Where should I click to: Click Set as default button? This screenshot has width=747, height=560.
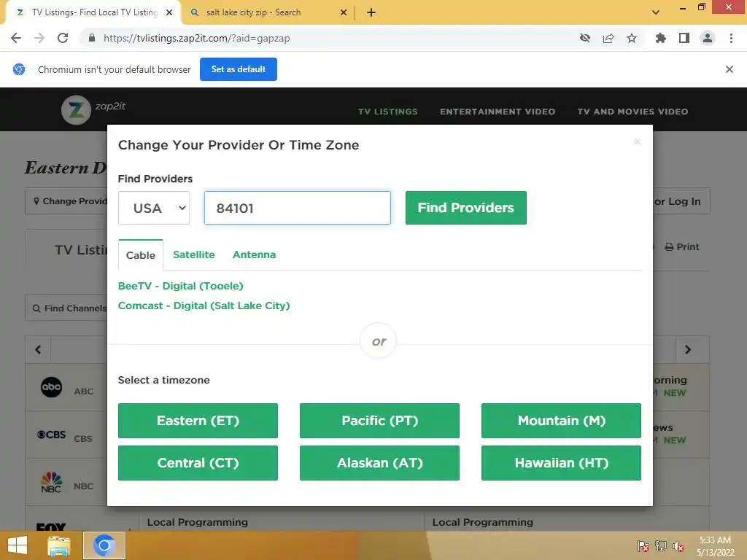[x=239, y=69]
